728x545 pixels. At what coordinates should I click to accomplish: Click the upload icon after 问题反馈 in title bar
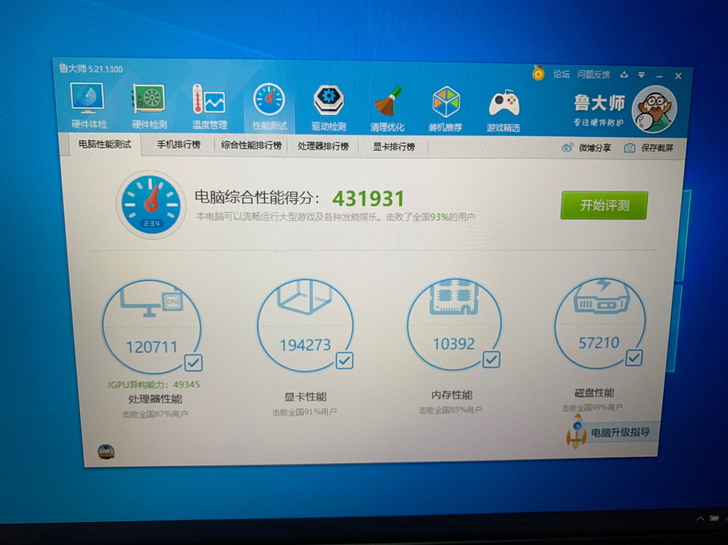[624, 75]
